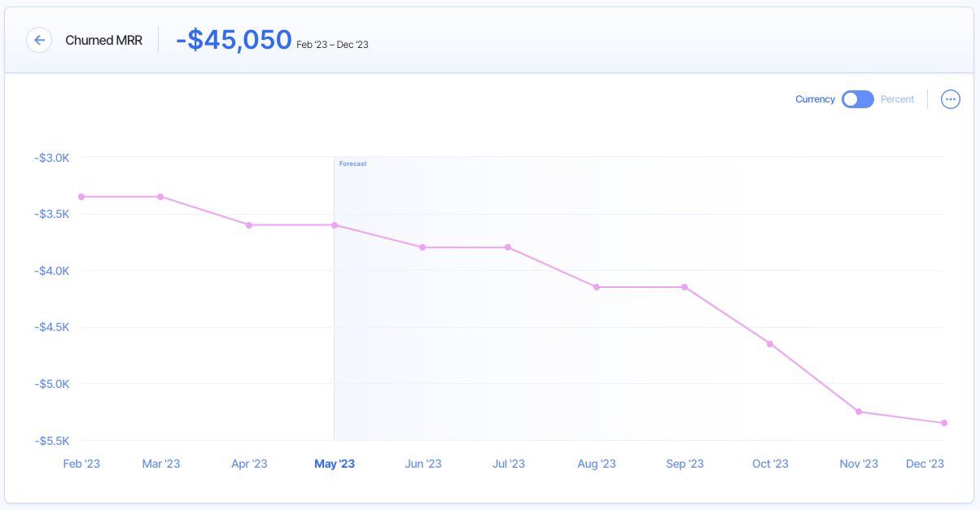Click the -$5.5K y-axis label
The image size is (980, 510).
(x=52, y=440)
